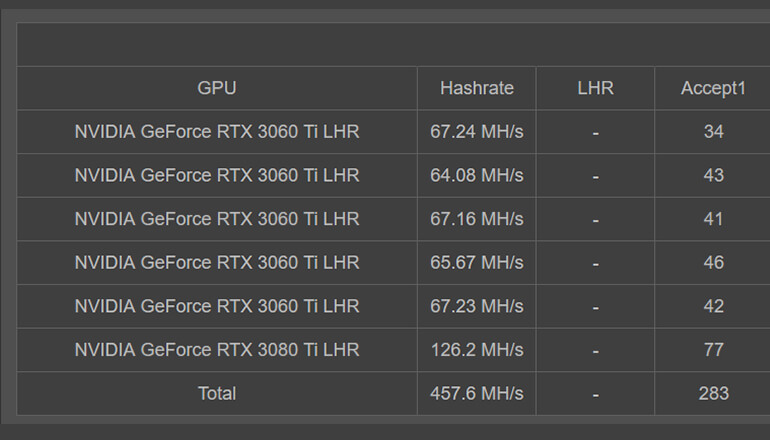Viewport: 770px width, 440px height.
Task: Select the LHR dash in the 67.23 MH/s row
Action: click(596, 308)
